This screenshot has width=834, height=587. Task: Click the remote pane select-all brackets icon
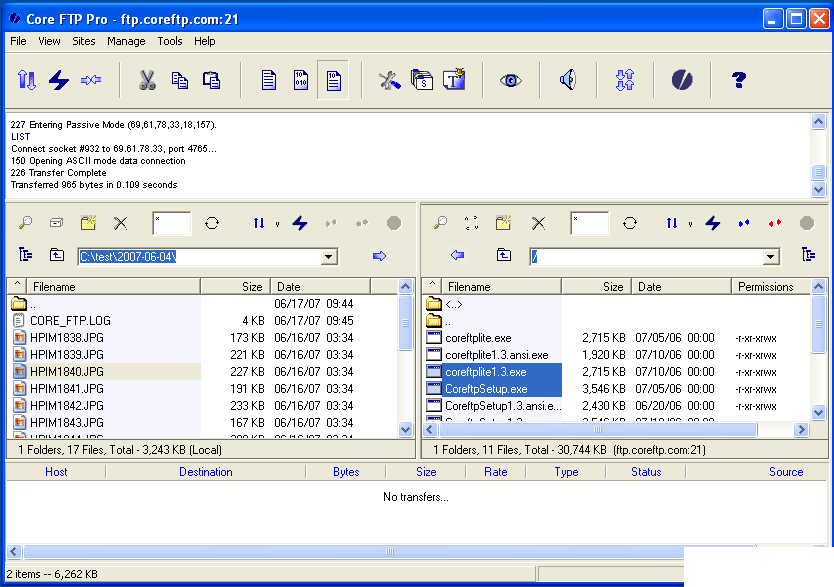point(471,223)
